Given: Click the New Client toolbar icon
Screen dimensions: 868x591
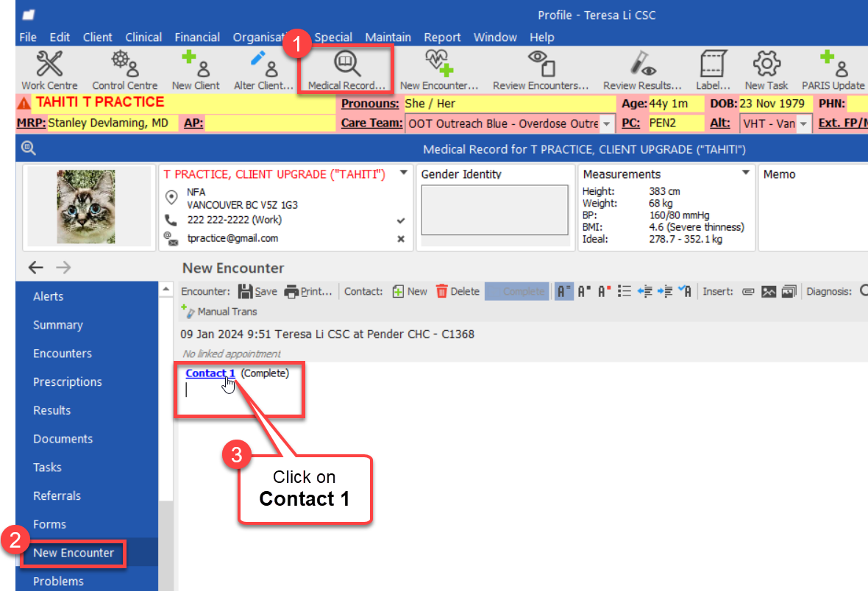Looking at the screenshot, I should [x=196, y=71].
